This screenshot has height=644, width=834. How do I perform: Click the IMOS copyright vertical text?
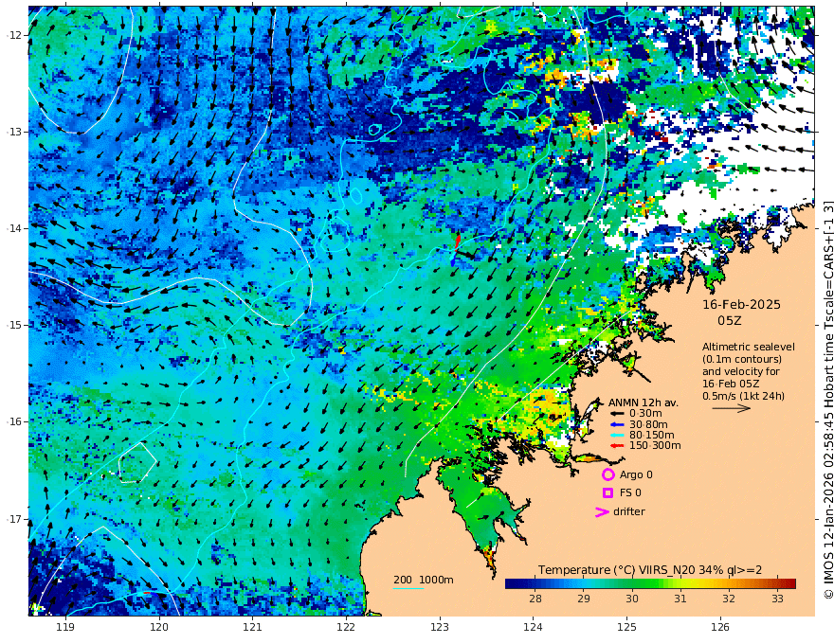[828, 399]
